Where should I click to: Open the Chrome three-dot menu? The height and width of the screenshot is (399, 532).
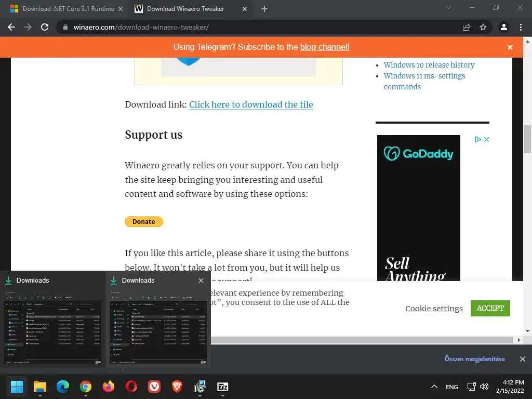(521, 27)
